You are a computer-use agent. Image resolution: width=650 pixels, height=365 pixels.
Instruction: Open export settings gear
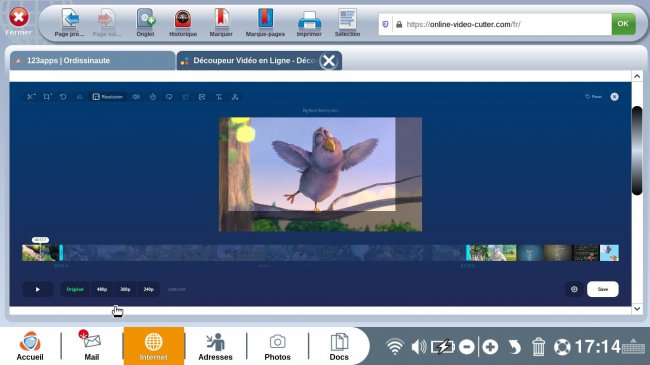point(574,289)
